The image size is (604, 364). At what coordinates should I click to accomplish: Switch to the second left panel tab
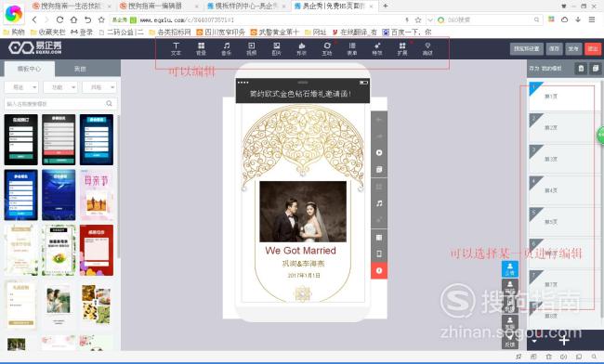(x=80, y=69)
